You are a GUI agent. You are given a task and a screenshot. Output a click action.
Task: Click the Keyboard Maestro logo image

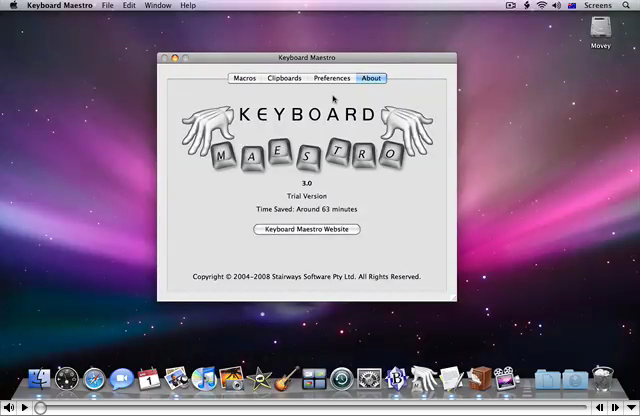pyautogui.click(x=307, y=138)
